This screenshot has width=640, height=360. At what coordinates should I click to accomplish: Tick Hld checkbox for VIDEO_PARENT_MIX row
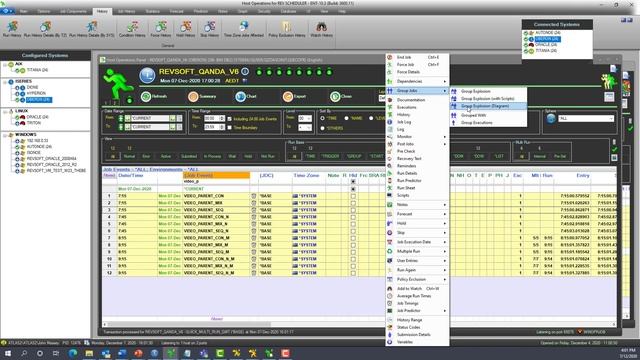click(x=353, y=203)
